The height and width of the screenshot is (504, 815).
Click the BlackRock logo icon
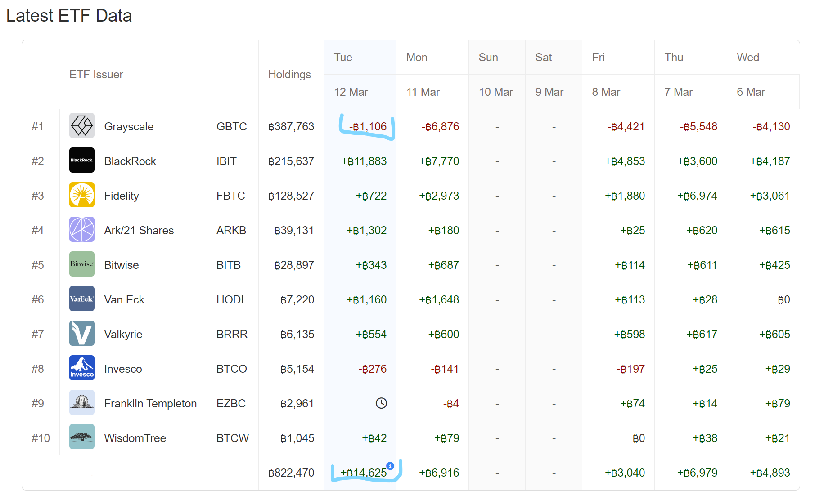point(81,160)
